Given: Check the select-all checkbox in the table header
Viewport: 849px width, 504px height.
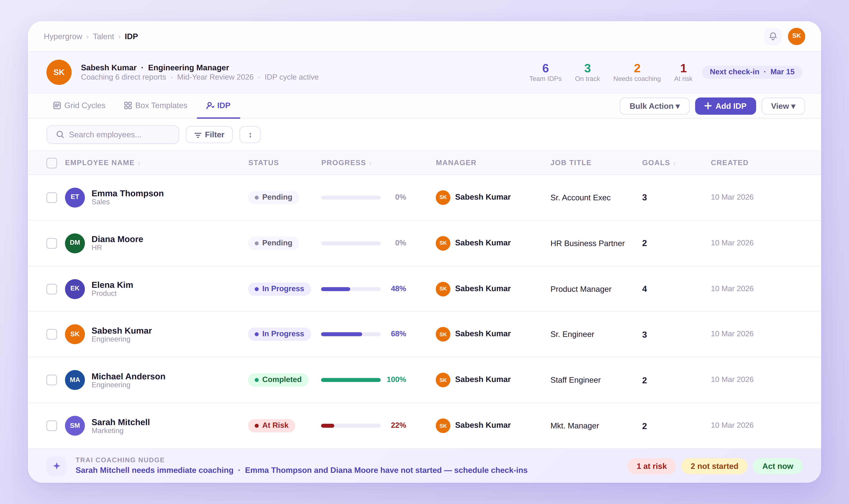Looking at the screenshot, I should (x=52, y=163).
